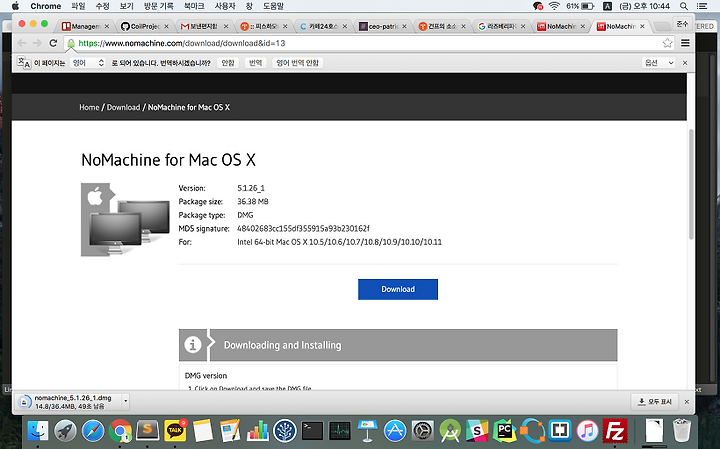
Task: Open System Preferences gear in dock
Action: click(x=422, y=431)
